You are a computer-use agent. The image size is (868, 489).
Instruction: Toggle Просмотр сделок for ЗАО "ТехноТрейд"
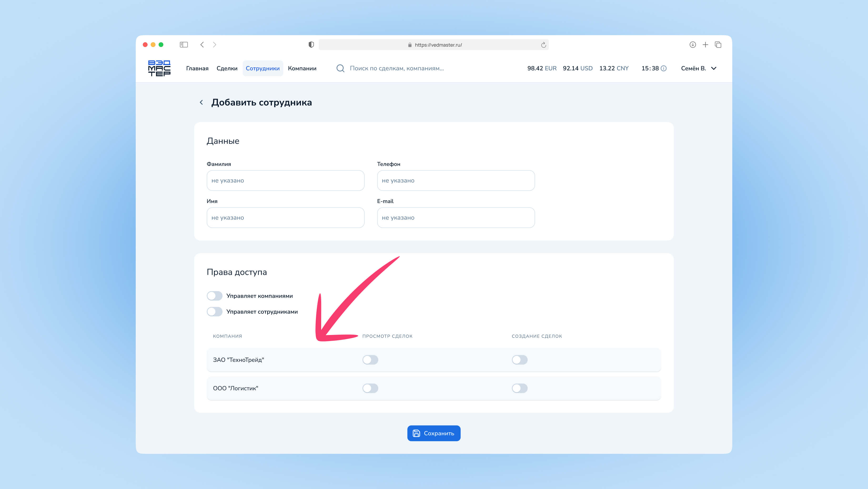[370, 360]
